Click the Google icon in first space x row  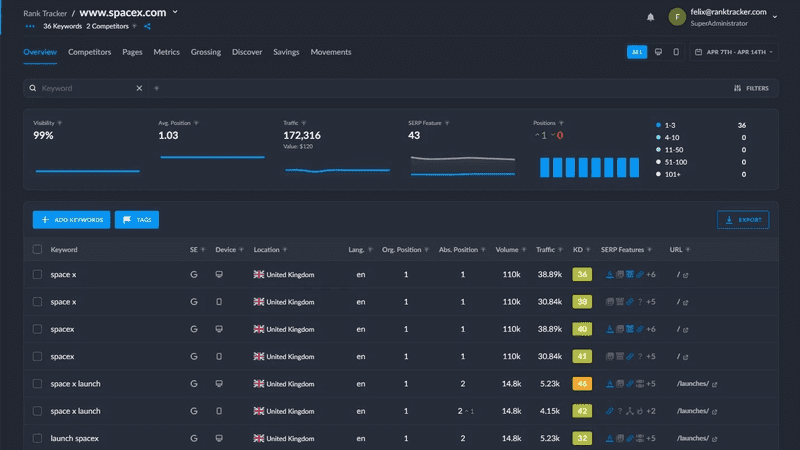(x=194, y=274)
